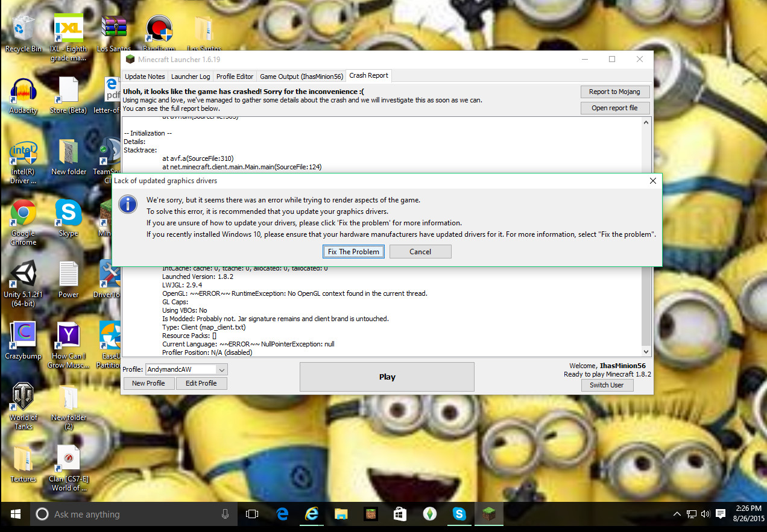Open the Store (Beta) shortcut
This screenshot has height=532, width=767.
68,95
